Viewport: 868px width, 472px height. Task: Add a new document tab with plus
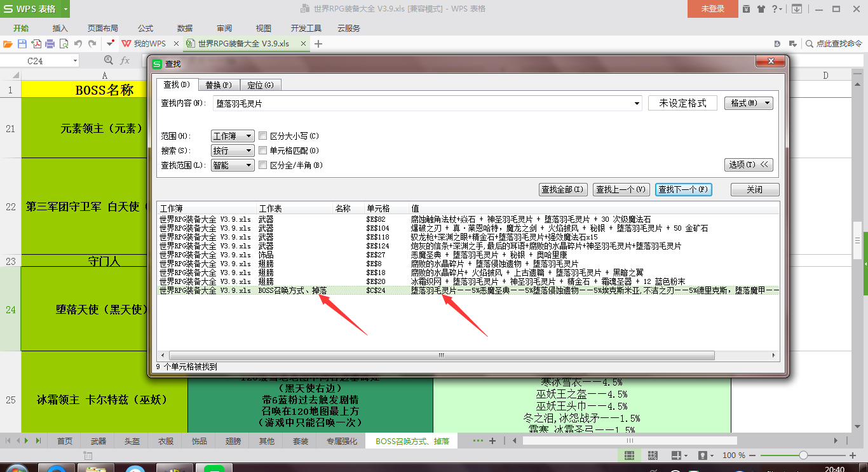coord(318,44)
